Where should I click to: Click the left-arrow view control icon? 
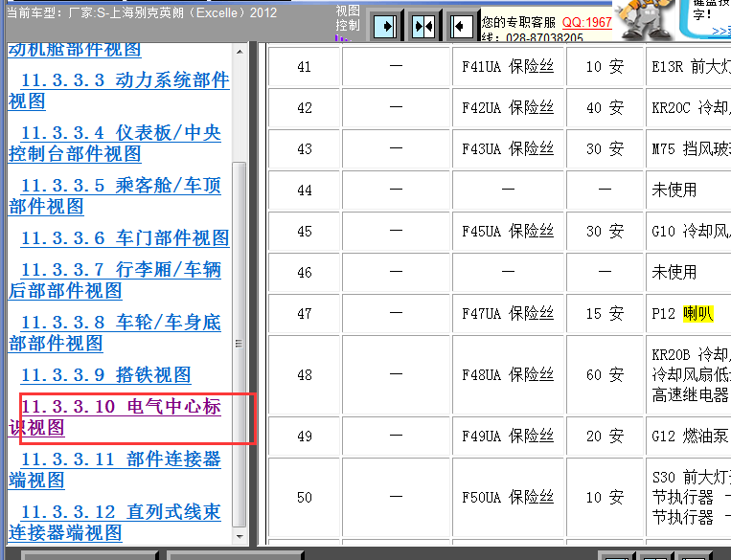[462, 26]
